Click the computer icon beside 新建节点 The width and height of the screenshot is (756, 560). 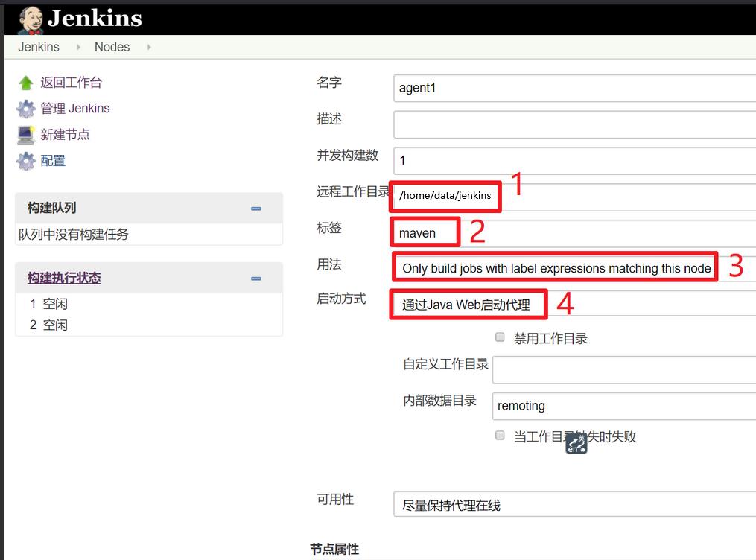[26, 135]
